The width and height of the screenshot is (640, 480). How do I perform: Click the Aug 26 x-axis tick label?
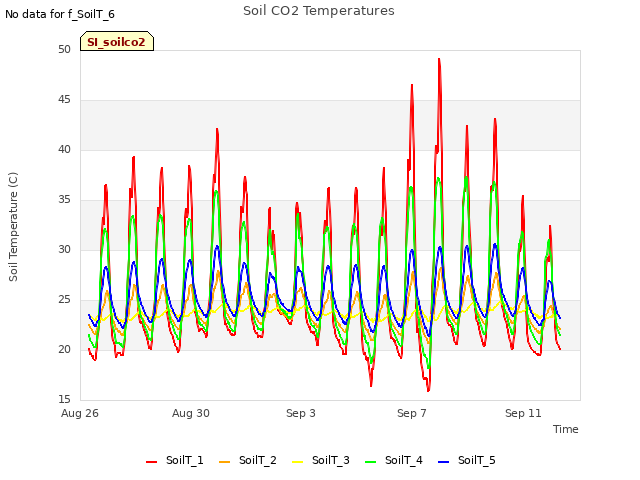click(x=80, y=413)
